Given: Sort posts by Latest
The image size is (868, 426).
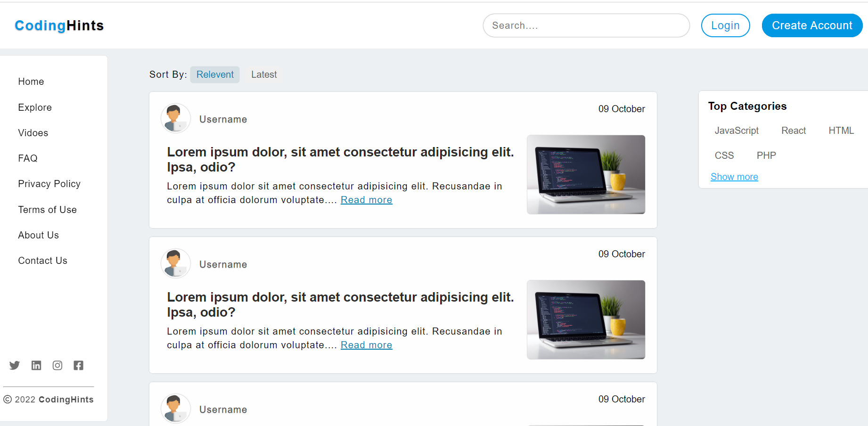Looking at the screenshot, I should [x=264, y=74].
